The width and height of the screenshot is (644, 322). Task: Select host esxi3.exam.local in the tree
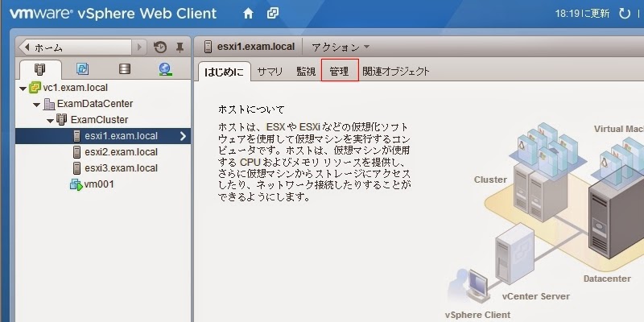click(x=121, y=168)
